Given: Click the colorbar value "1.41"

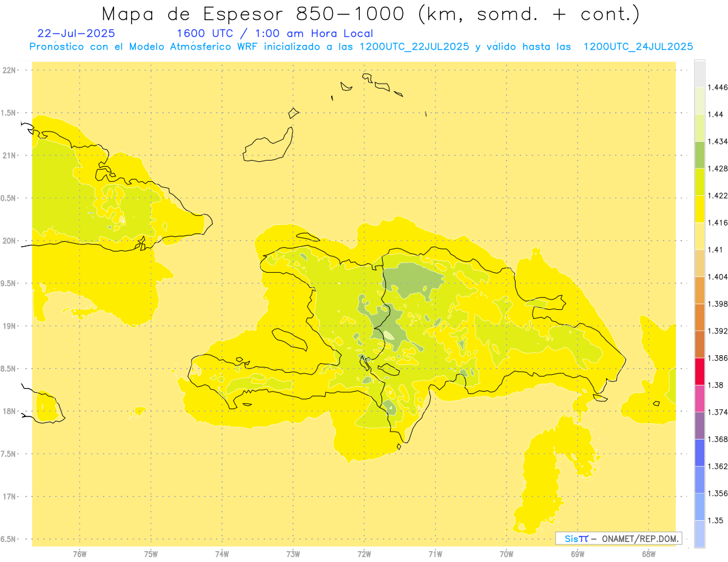Looking at the screenshot, I should [716, 250].
